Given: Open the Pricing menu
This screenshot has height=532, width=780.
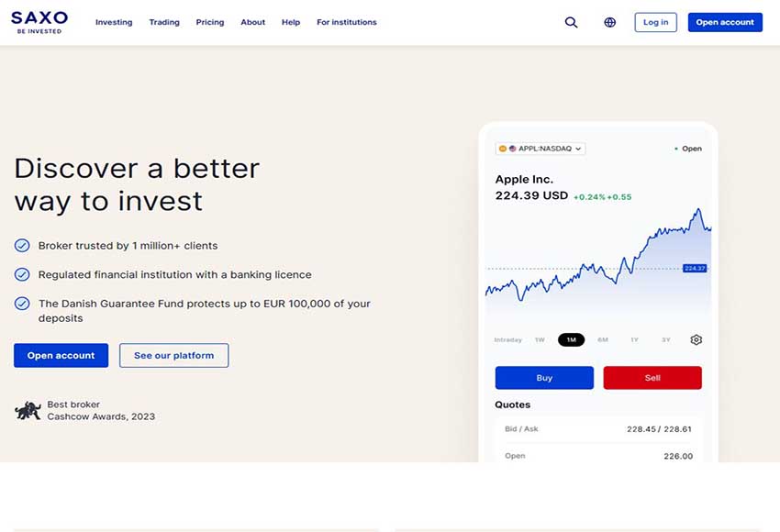Looking at the screenshot, I should (210, 22).
